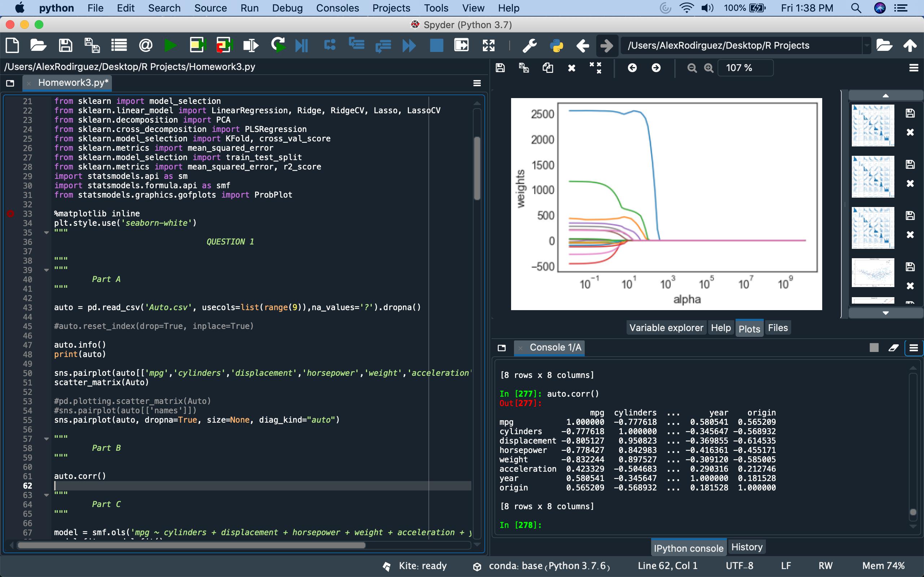Screen dimensions: 924x577
Task: Collapse the docstring fold at line 35
Action: tap(47, 232)
